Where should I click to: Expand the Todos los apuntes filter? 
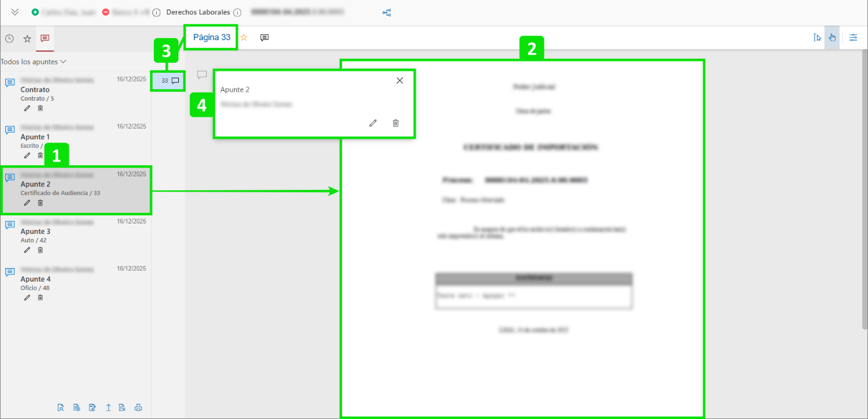[x=33, y=62]
